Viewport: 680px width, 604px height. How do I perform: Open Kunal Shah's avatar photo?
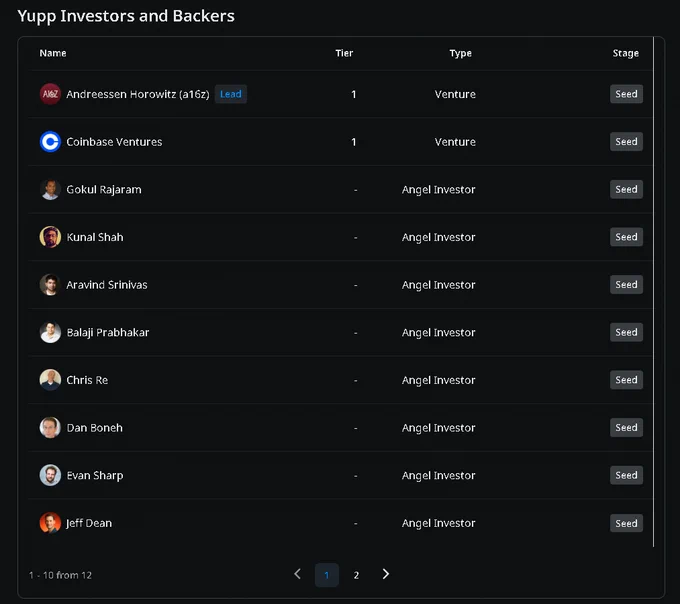tap(50, 237)
